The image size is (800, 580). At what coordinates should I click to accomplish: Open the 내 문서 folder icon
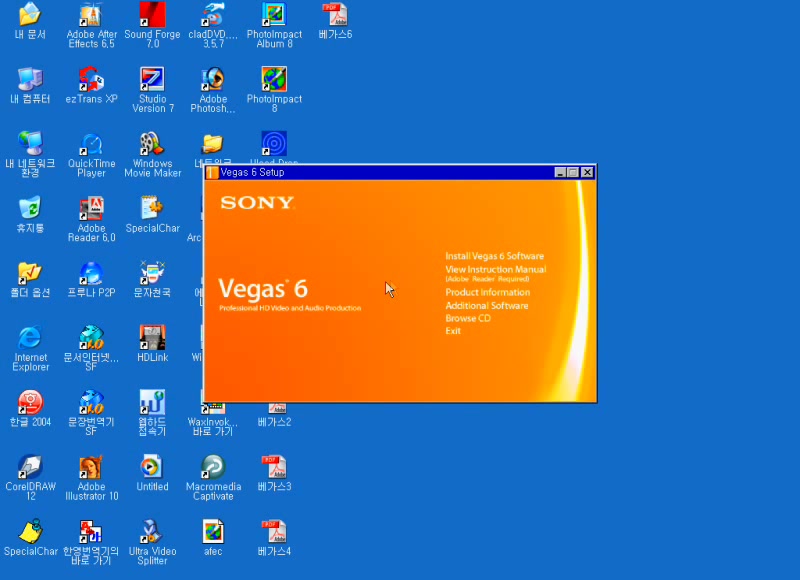tap(30, 14)
